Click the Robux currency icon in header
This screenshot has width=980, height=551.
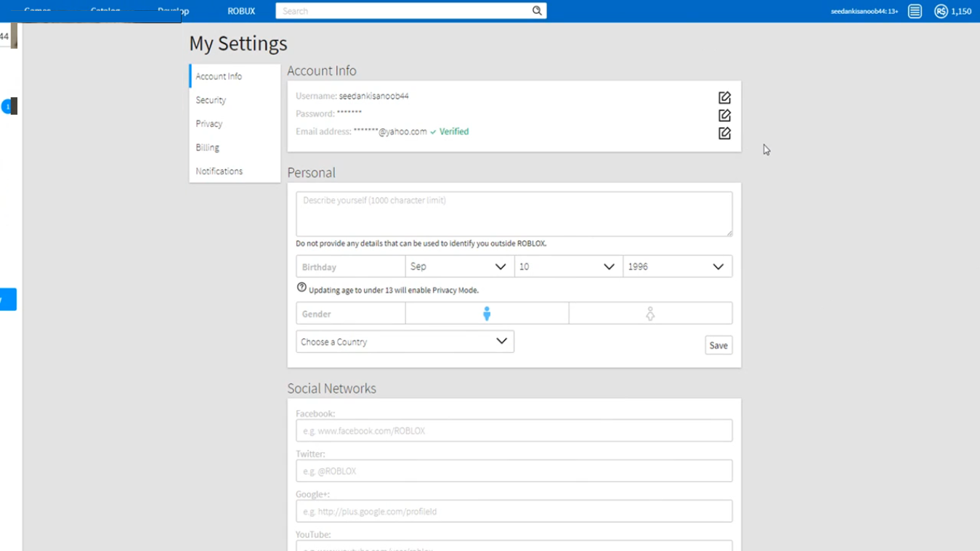(941, 12)
